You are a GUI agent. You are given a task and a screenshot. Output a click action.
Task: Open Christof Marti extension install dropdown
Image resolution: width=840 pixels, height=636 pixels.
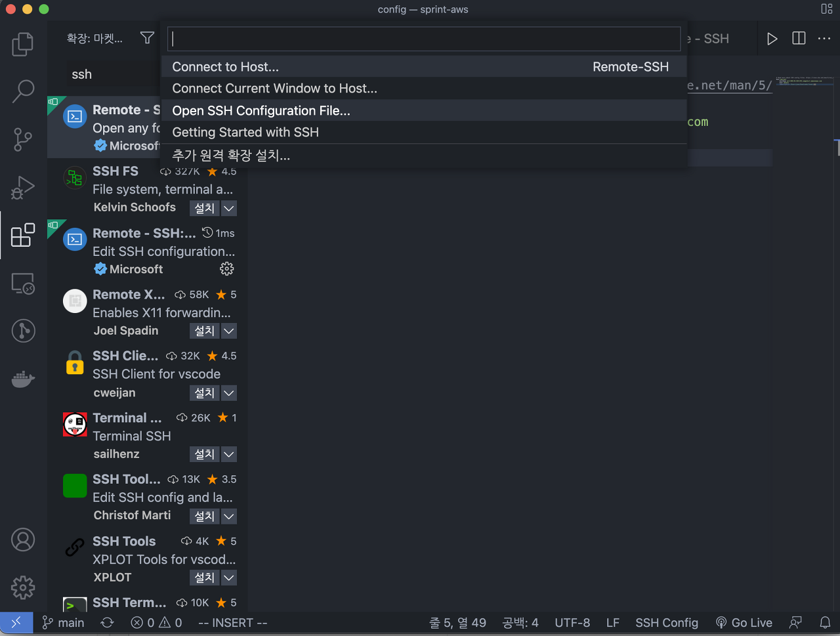[x=229, y=516]
